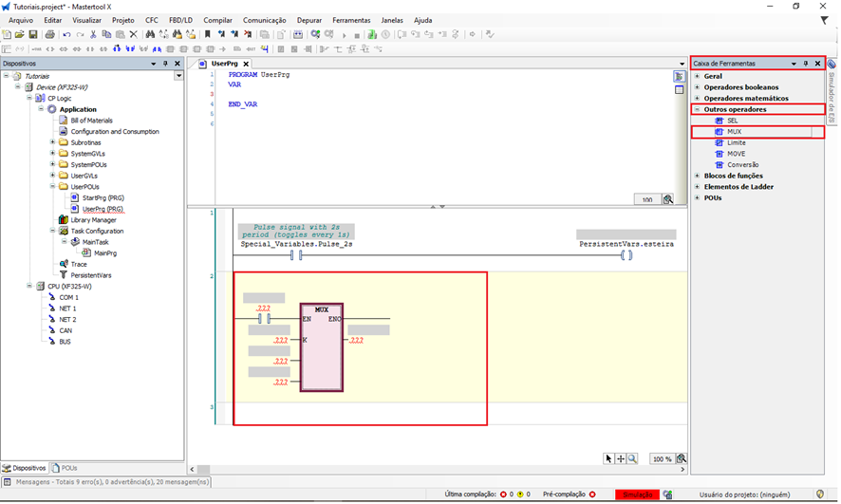This screenshot has width=841, height=504.
Task: Click the MUX block in network 2
Action: click(321, 347)
